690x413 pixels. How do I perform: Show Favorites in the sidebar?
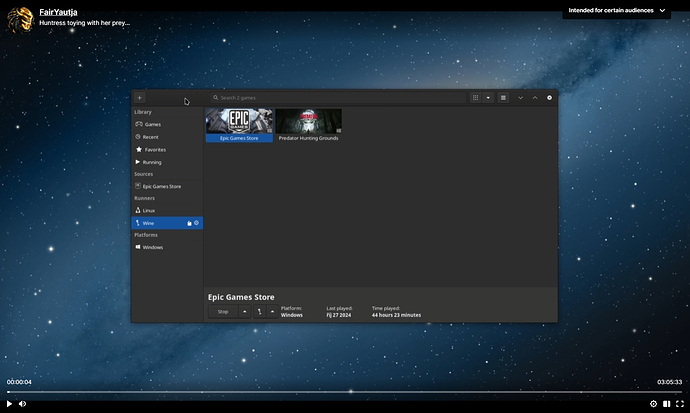tap(167, 150)
